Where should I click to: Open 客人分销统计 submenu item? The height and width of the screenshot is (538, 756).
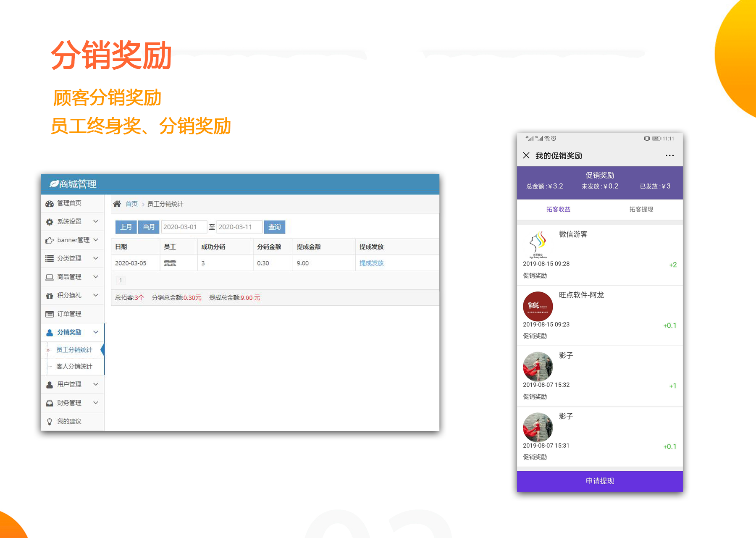pyautogui.click(x=74, y=367)
